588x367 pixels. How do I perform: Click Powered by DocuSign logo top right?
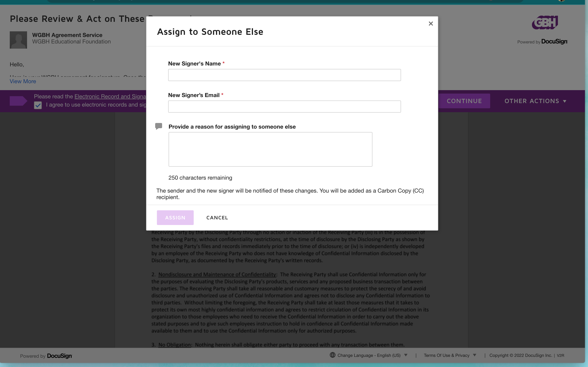click(x=542, y=42)
